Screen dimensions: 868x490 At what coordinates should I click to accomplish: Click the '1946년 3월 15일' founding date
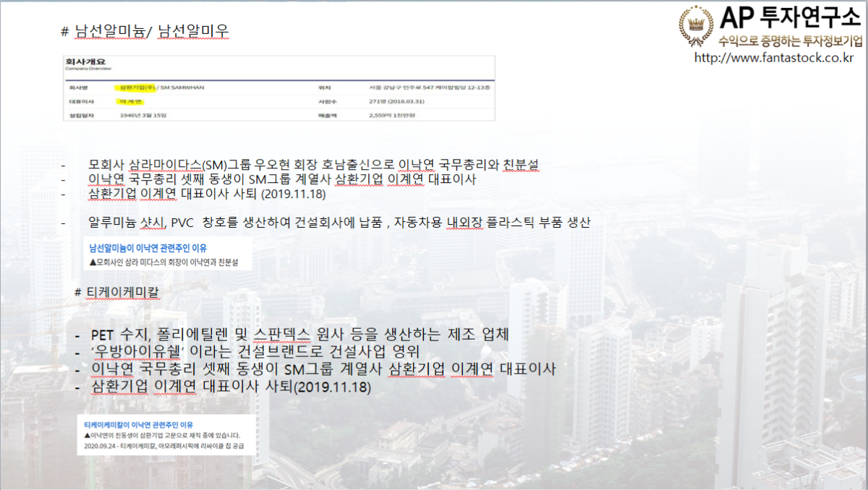tap(142, 114)
